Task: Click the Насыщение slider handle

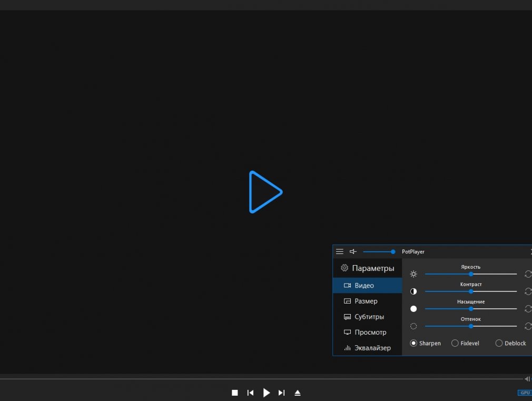Action: pyautogui.click(x=471, y=309)
